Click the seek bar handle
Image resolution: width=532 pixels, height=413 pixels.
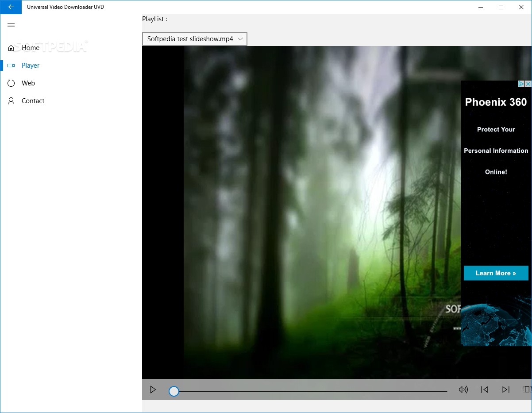tap(174, 391)
